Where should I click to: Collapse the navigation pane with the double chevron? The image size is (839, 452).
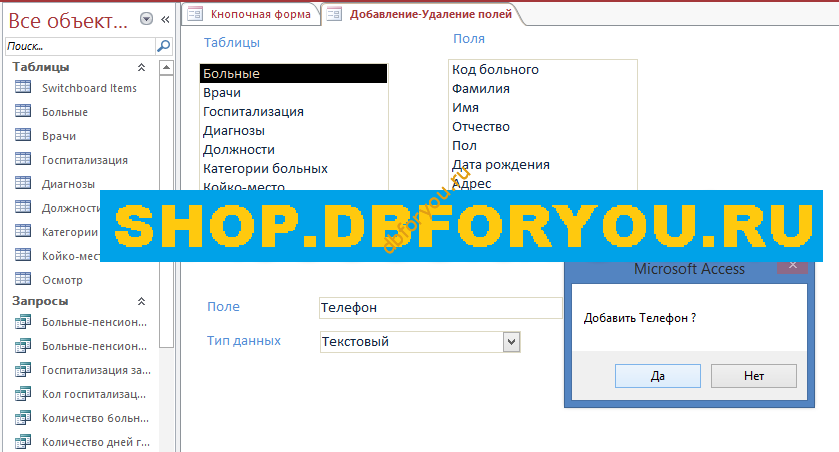pyautogui.click(x=165, y=20)
